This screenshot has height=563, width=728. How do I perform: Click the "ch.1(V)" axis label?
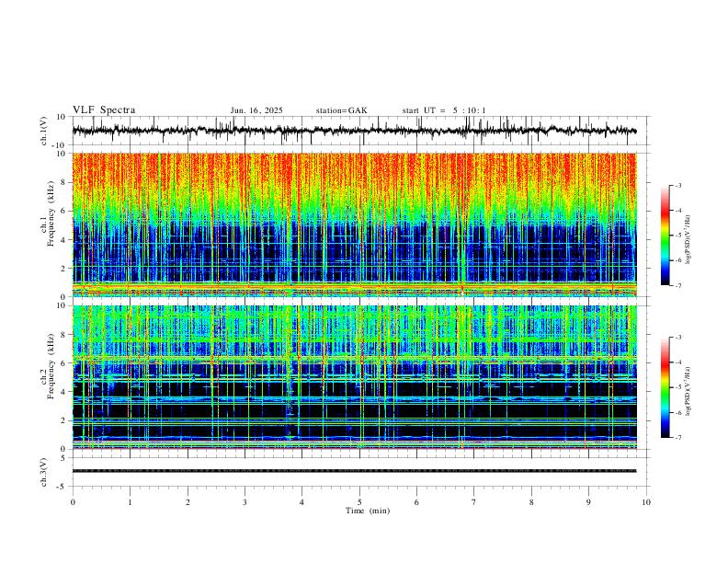tap(44, 131)
